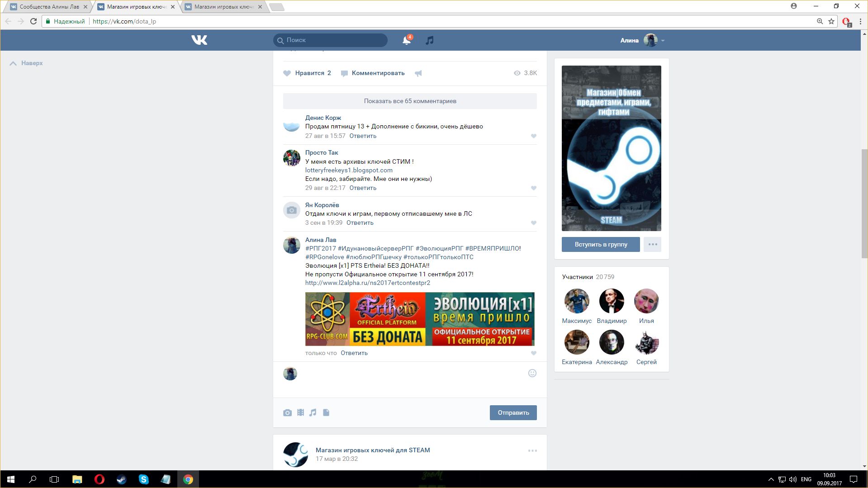868x488 pixels.
Task: Switch to third Магазин игровых ключей tab
Action: (223, 7)
